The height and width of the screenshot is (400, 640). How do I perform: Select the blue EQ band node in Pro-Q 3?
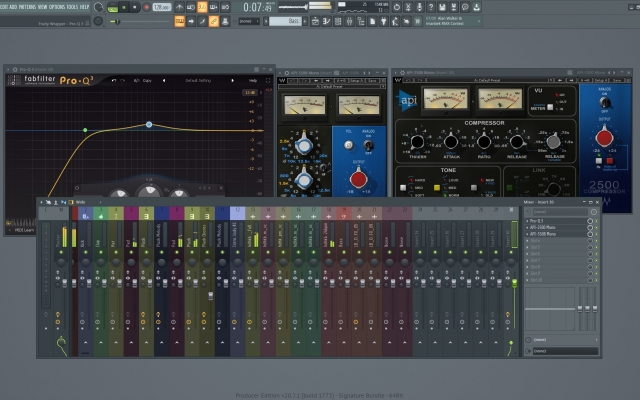[x=149, y=124]
